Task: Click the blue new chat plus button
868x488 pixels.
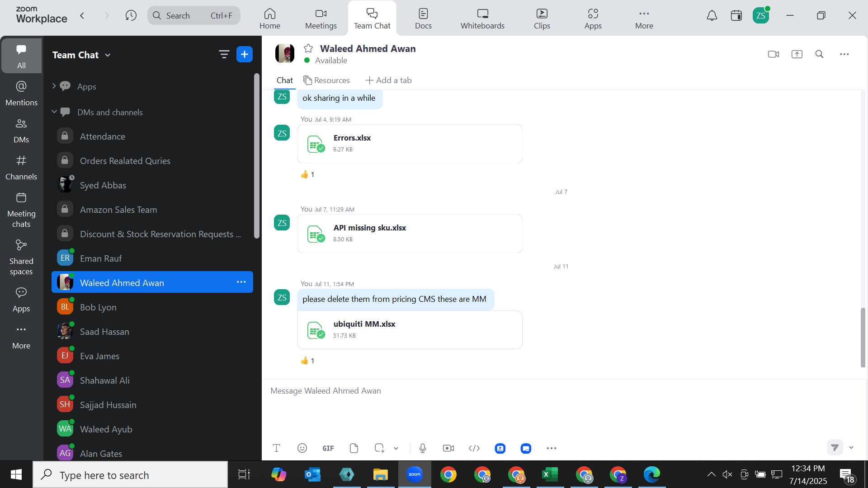Action: tap(245, 54)
